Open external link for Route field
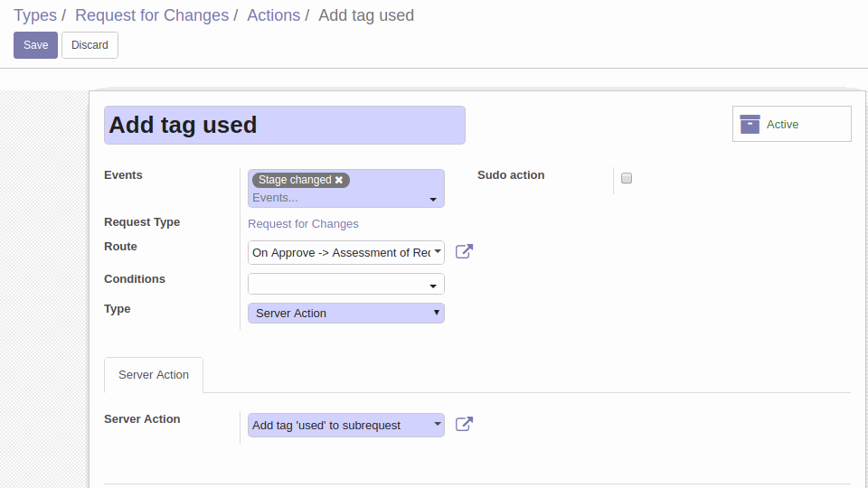The height and width of the screenshot is (488, 868). coord(464,252)
